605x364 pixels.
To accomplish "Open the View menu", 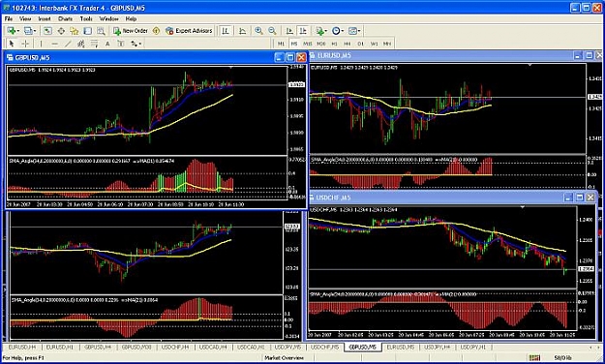I will [x=25, y=18].
